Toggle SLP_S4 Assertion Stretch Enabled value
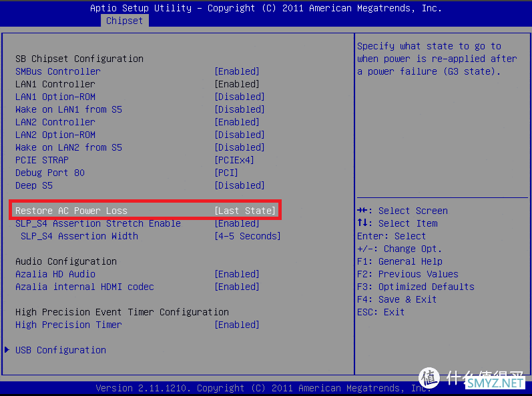Viewport: 532px width, 396px height. (x=237, y=223)
